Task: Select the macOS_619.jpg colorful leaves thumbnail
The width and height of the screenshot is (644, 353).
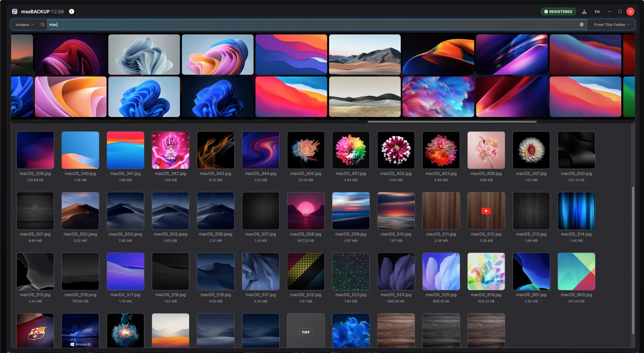Action: coord(486,271)
